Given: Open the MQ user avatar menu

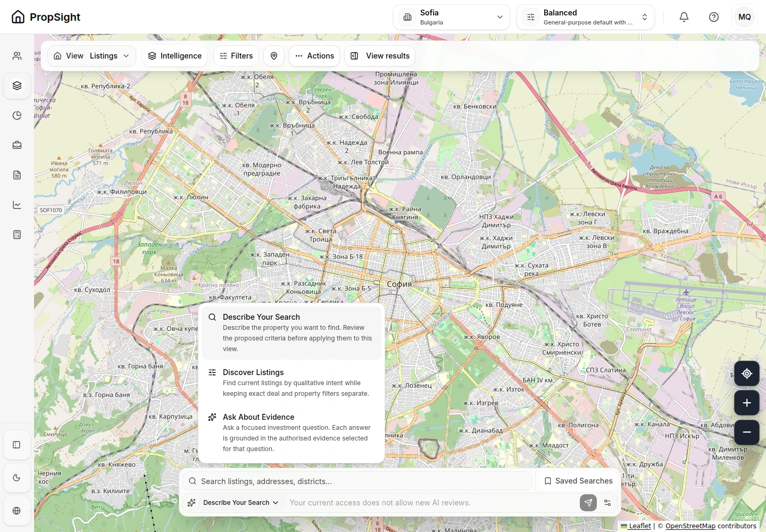Looking at the screenshot, I should pos(745,17).
